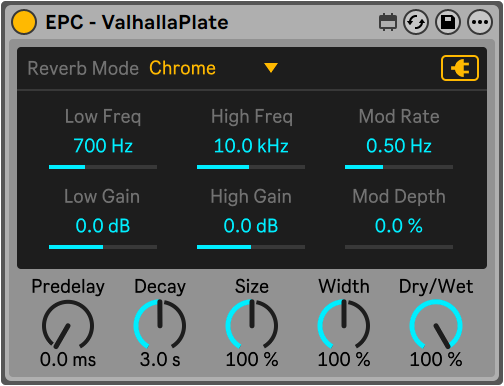
Task: Select the 10.0 kHz High Freq value
Action: (251, 146)
